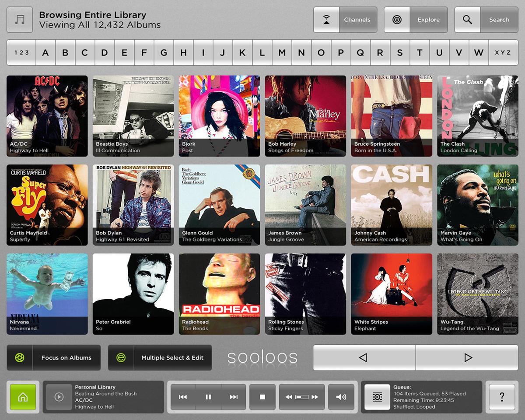The width and height of the screenshot is (525, 420).
Task: Go to the previous page of albums
Action: coord(364,357)
